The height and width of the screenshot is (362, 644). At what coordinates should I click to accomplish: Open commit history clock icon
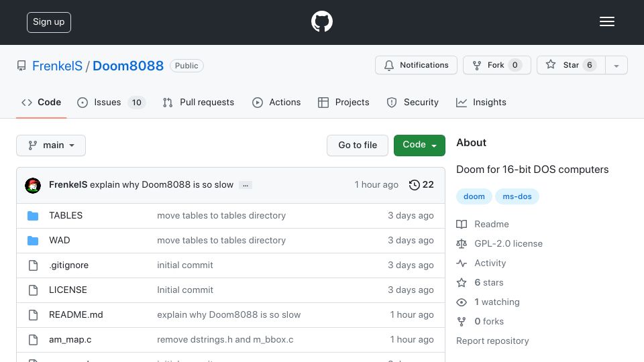tap(414, 185)
